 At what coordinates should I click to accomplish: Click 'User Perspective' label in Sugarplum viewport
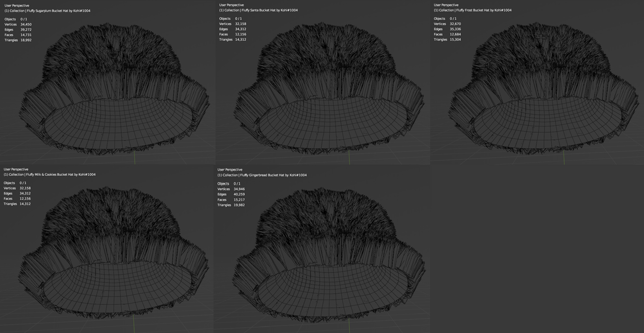[17, 6]
